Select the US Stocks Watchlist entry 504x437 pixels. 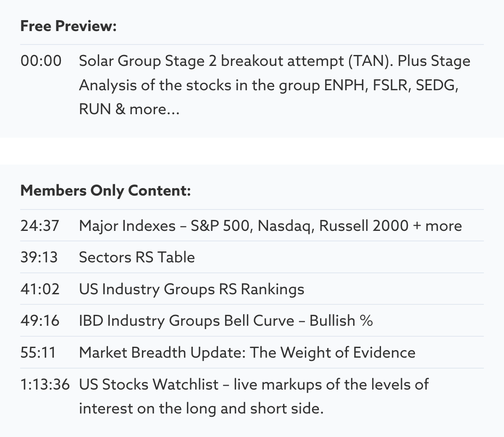[x=254, y=385]
